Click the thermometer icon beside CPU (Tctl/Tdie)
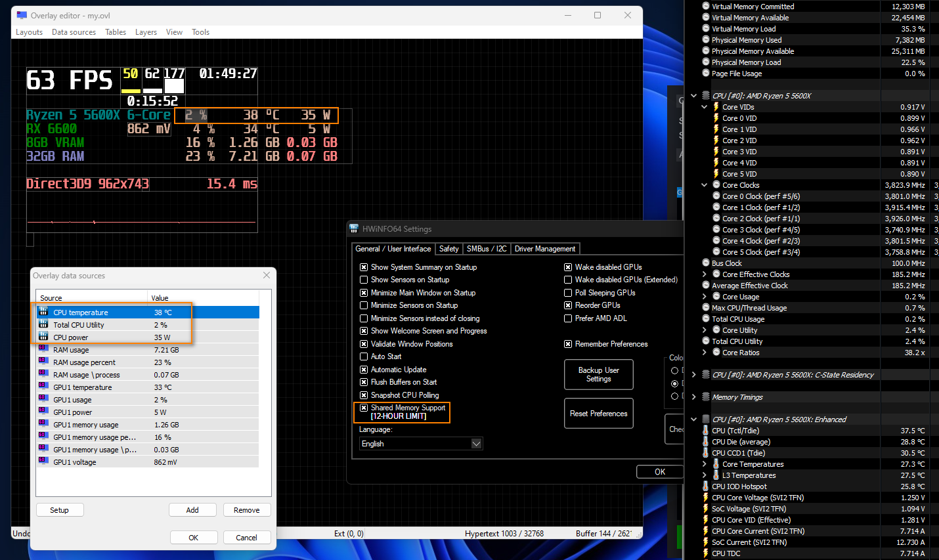The width and height of the screenshot is (939, 560). (706, 431)
